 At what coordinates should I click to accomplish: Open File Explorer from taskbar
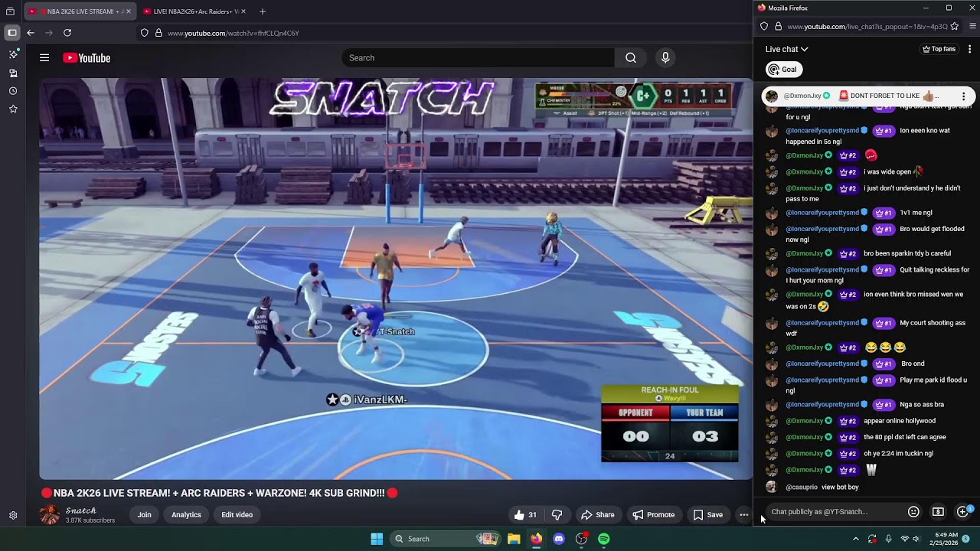click(514, 539)
